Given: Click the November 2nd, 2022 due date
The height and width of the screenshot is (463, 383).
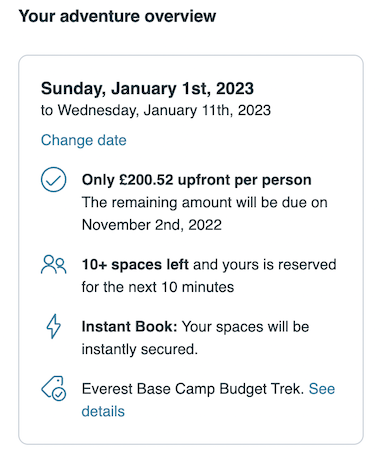Looking at the screenshot, I should [x=152, y=225].
